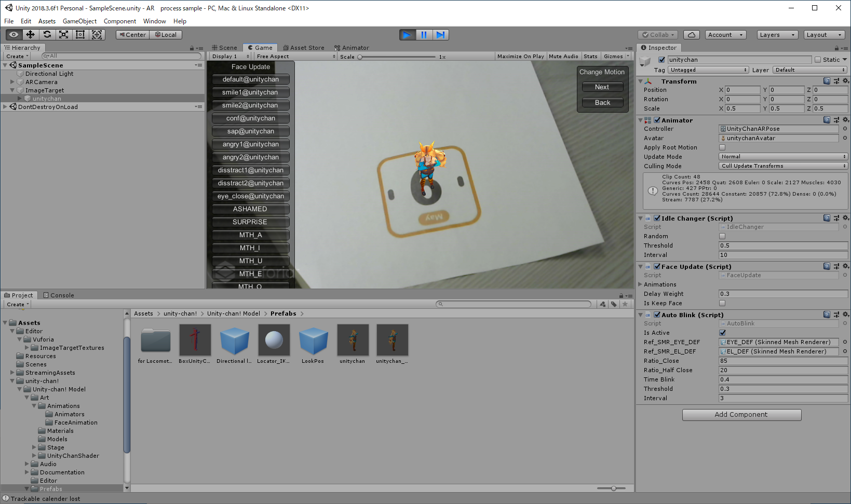The height and width of the screenshot is (504, 851).
Task: Open the Cloud services icon
Action: point(691,35)
